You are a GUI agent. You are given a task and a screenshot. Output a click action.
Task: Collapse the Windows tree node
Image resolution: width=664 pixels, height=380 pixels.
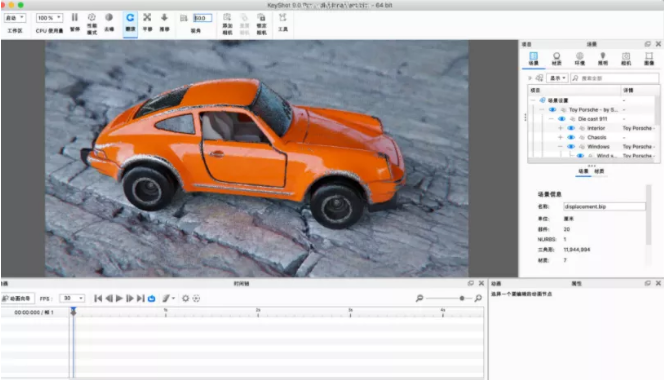(x=560, y=147)
